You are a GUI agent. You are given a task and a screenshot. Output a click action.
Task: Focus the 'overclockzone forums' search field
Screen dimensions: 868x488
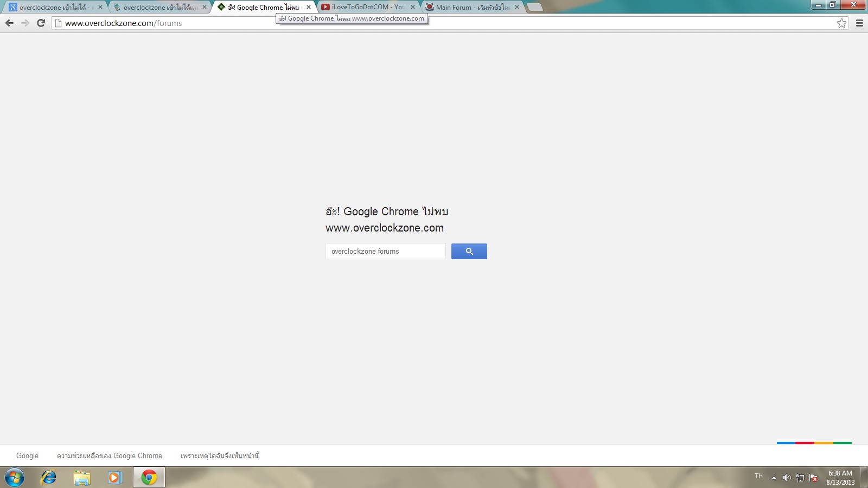click(x=386, y=251)
